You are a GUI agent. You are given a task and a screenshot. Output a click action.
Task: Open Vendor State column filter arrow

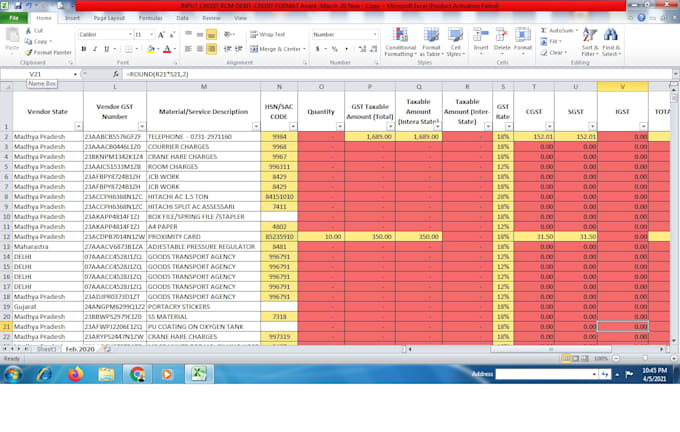(78, 126)
